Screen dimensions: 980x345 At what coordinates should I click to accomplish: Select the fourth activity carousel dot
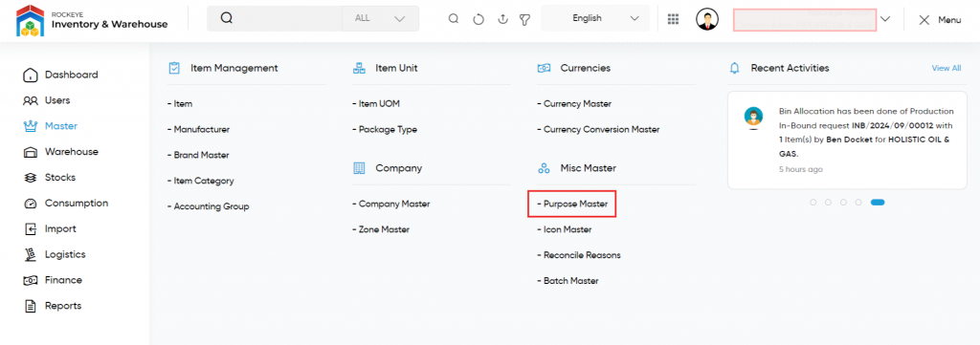tap(858, 203)
